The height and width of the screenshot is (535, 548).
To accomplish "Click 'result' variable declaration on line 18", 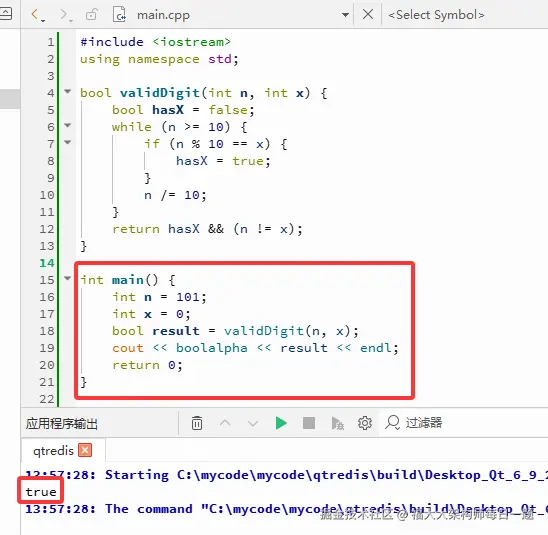I will (176, 331).
